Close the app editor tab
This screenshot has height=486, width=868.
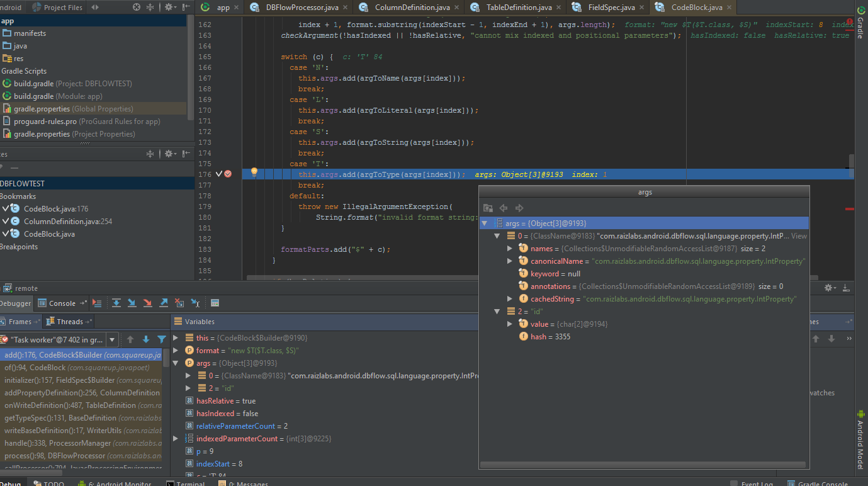(237, 8)
